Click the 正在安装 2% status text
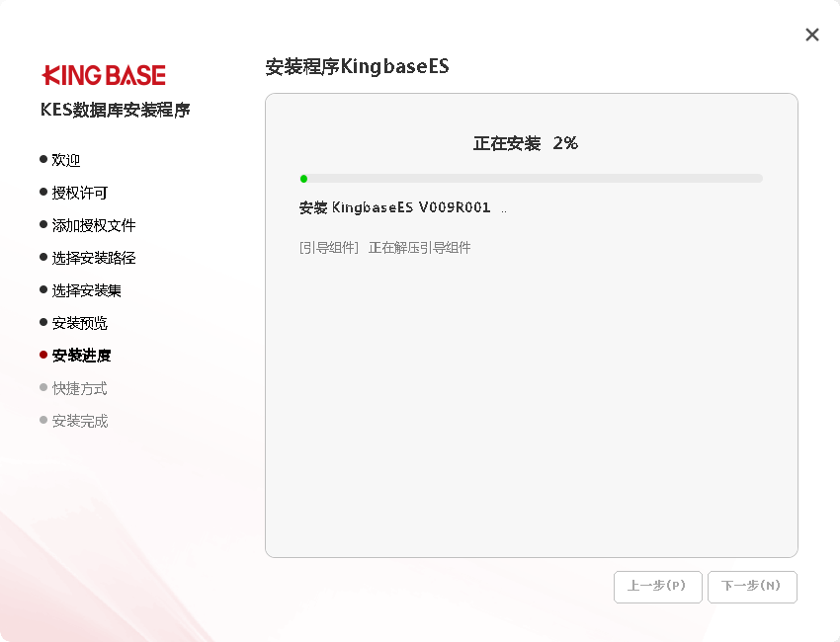 525,143
